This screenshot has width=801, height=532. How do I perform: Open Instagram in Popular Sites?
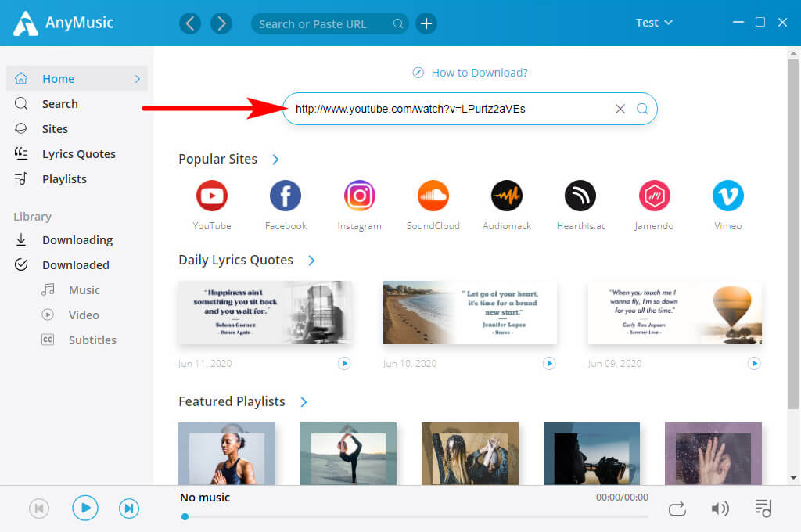[359, 196]
